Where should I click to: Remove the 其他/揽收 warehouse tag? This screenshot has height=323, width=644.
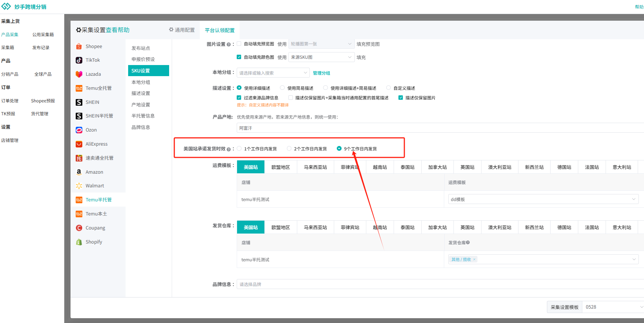click(x=474, y=259)
